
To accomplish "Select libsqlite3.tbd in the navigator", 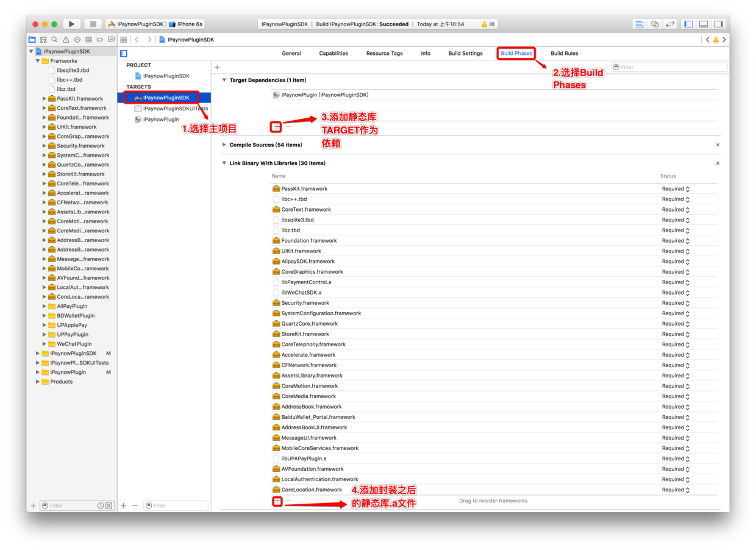I will 72,71.
